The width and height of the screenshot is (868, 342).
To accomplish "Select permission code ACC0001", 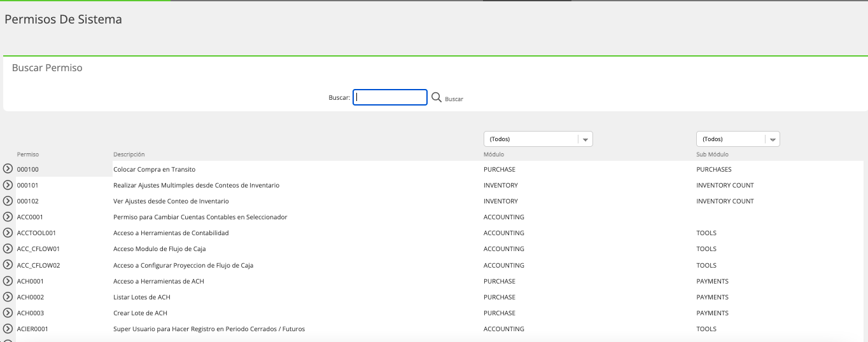I will point(30,217).
